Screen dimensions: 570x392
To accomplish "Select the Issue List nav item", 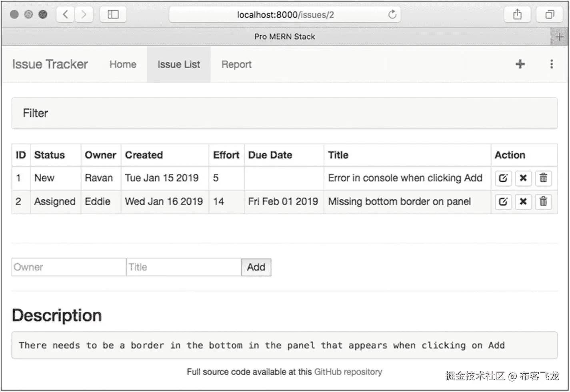I will tap(178, 64).
